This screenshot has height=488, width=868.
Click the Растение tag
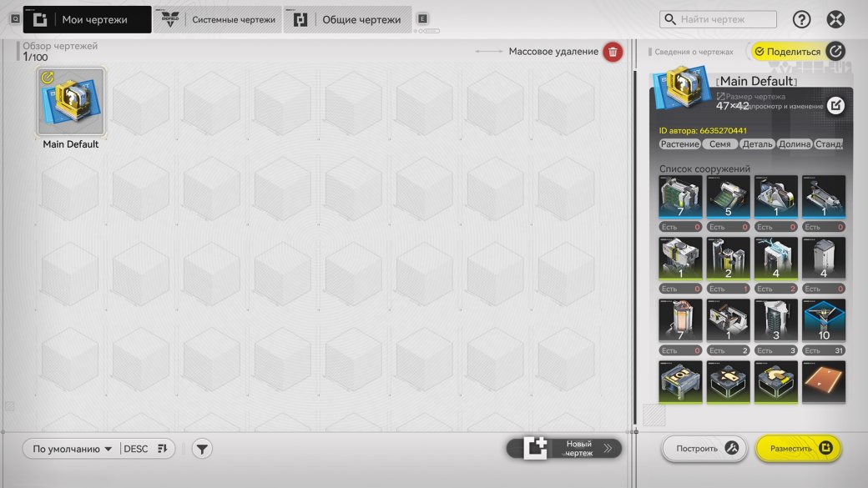679,143
